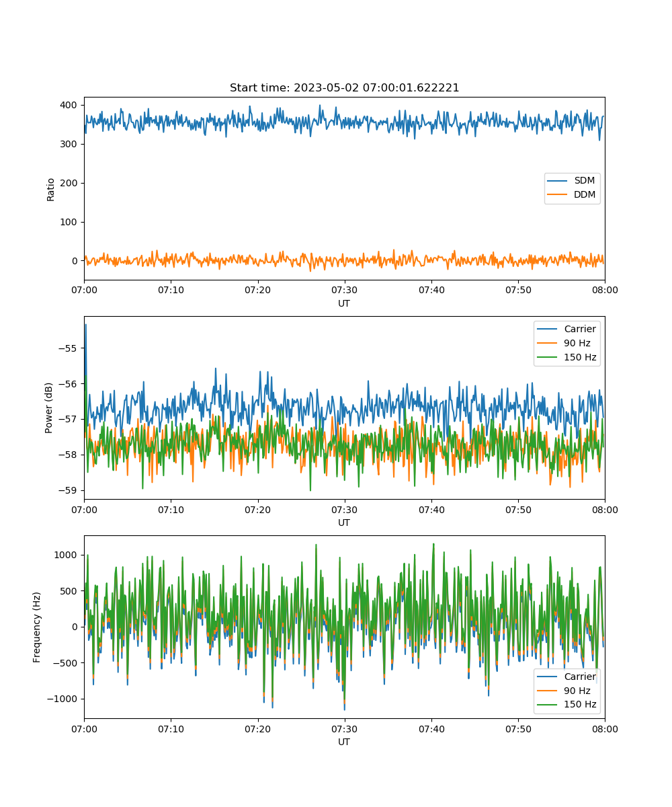Click Carrier legend entry in power chart
Image resolution: width=672 pixels, height=807 pixels.
(568, 329)
